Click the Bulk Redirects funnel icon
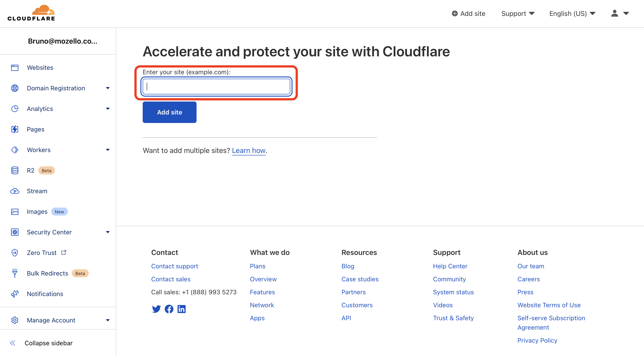Screen dimensions: 644x356 coord(15,273)
